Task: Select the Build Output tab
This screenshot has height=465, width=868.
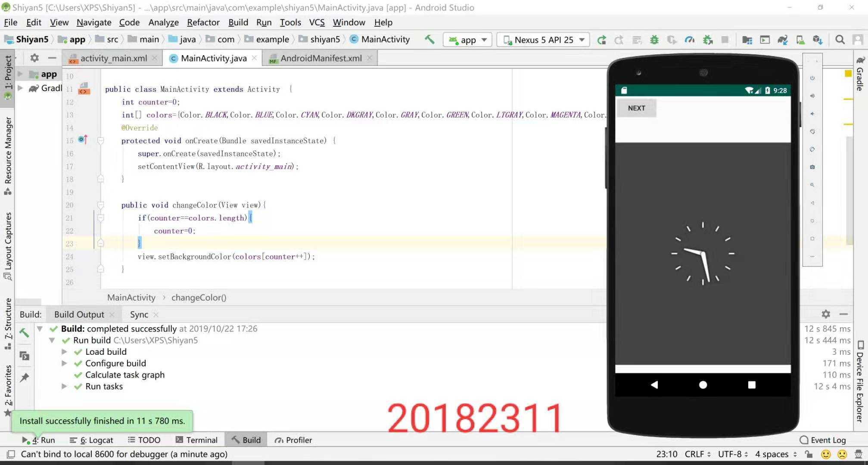Action: pyautogui.click(x=79, y=314)
